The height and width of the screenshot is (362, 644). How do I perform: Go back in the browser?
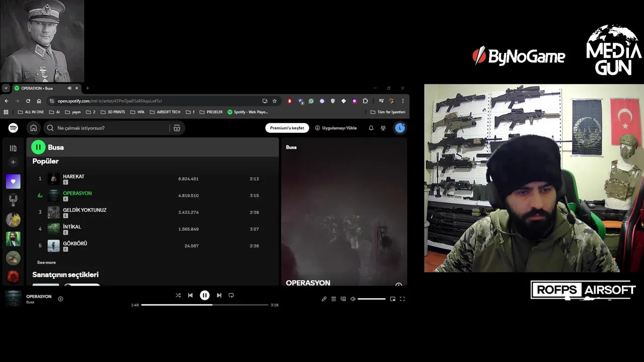[x=7, y=101]
